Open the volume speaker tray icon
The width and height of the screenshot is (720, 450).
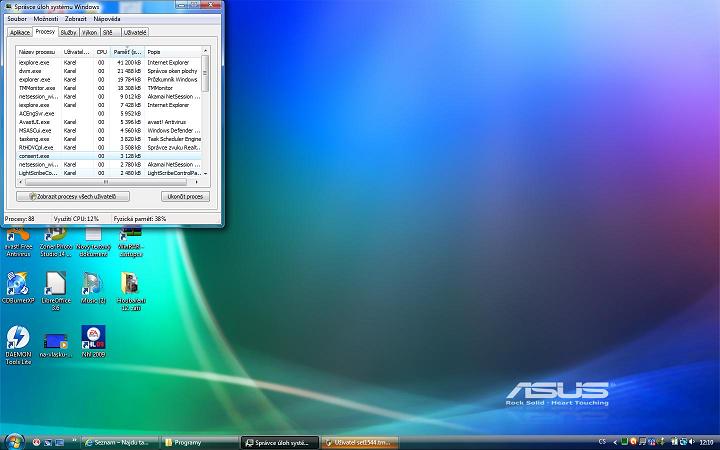click(692, 442)
